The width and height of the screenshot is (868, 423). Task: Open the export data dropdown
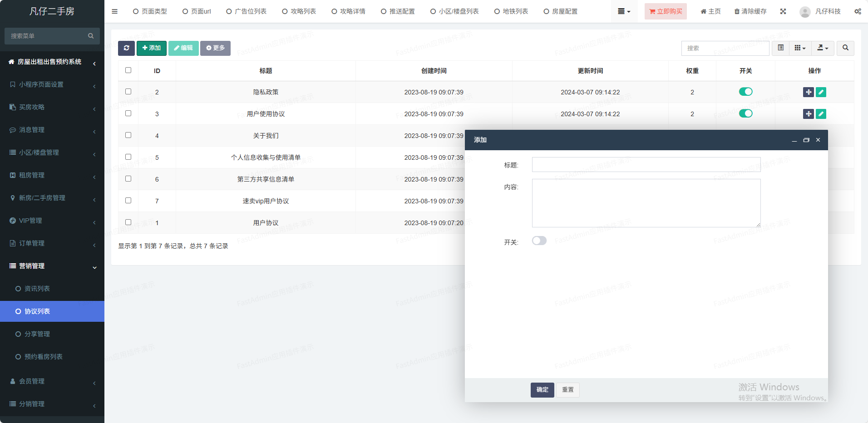click(x=823, y=48)
